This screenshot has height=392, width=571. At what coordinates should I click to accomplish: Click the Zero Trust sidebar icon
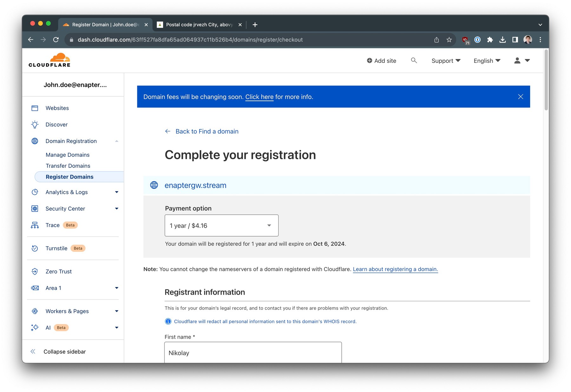tap(35, 271)
